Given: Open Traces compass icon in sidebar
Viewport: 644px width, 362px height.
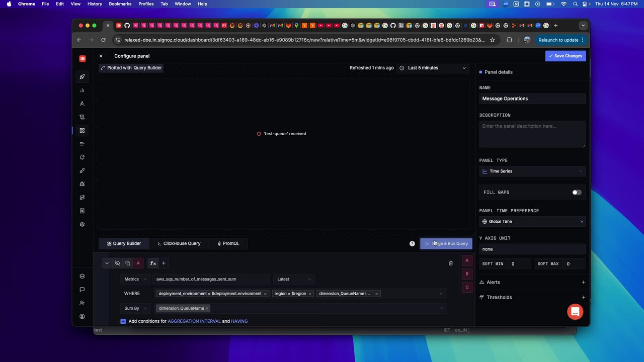Looking at the screenshot, I should tap(82, 104).
